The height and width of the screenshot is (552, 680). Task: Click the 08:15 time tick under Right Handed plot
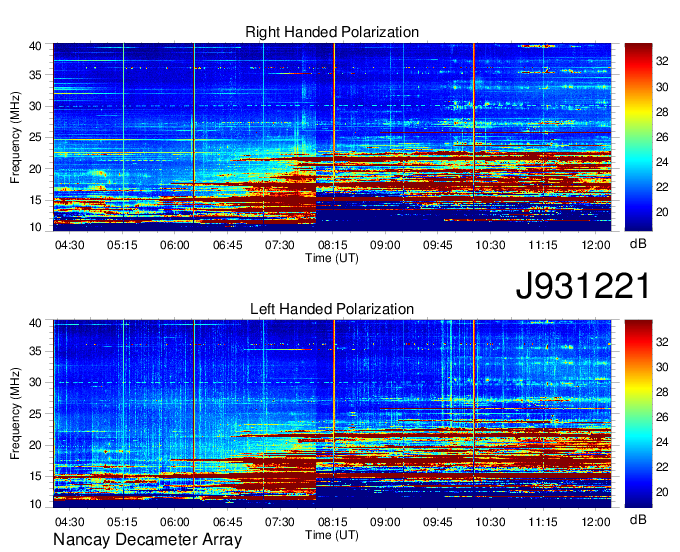pos(333,245)
